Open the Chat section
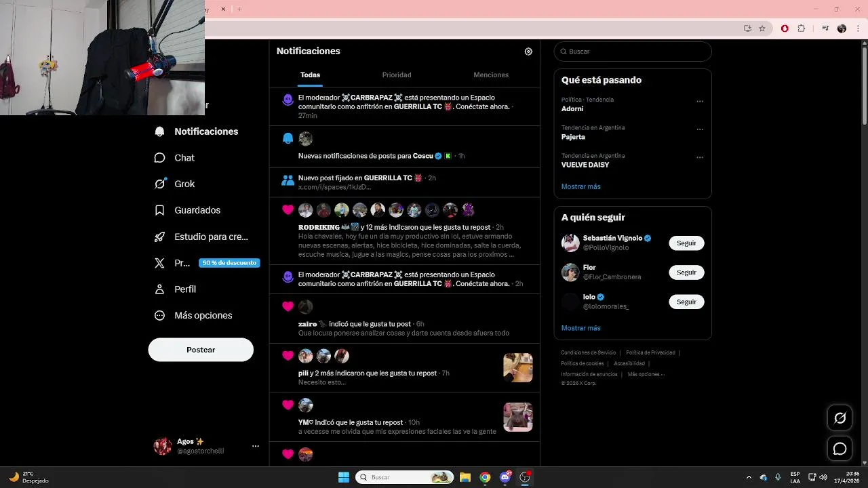 175,158
